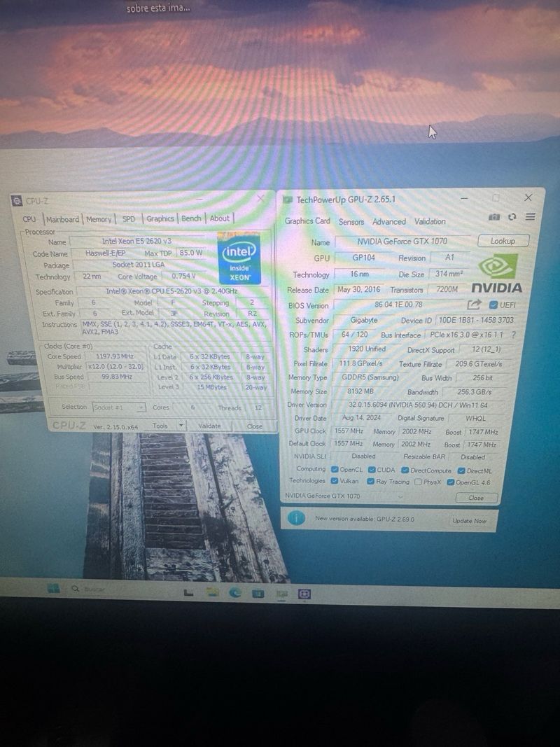
Task: Toggle the CUDA checkbox
Action: tap(372, 470)
